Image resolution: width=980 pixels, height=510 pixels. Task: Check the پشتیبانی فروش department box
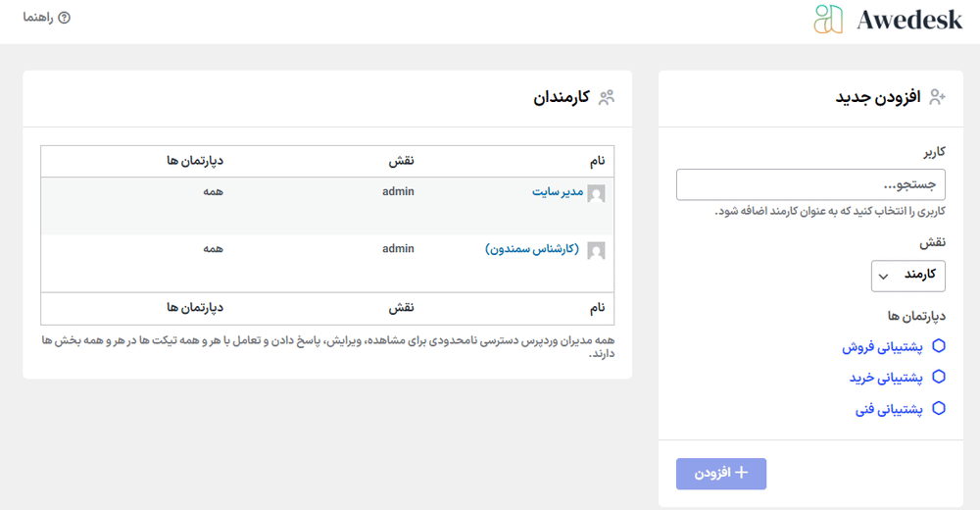[x=939, y=346]
